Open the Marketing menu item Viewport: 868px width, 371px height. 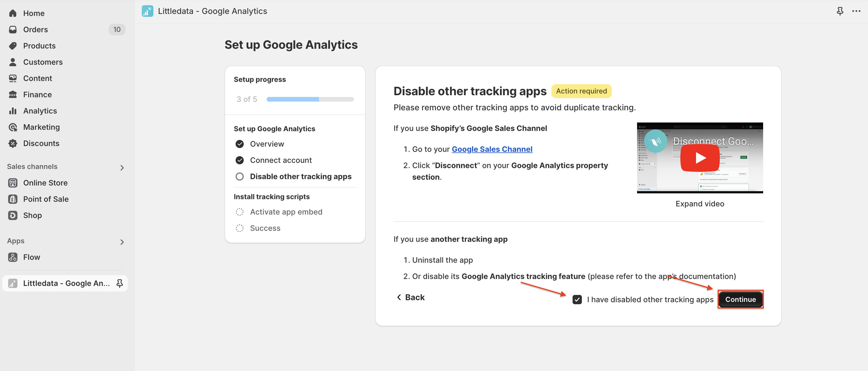[41, 127]
